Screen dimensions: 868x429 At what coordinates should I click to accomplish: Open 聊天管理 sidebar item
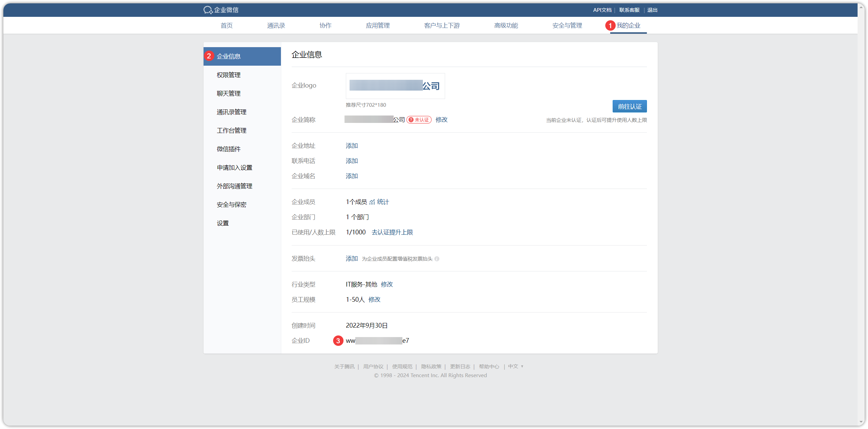[242, 93]
